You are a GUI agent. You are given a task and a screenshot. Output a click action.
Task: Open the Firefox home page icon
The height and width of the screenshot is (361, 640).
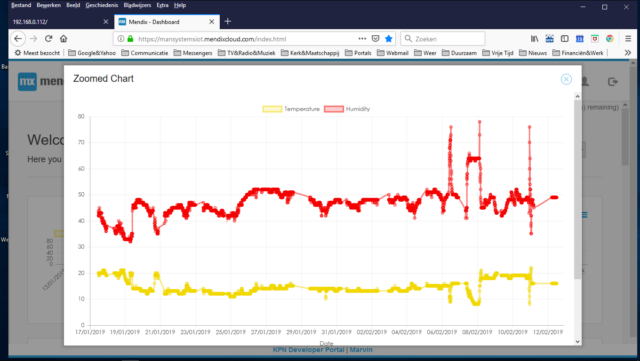63,39
